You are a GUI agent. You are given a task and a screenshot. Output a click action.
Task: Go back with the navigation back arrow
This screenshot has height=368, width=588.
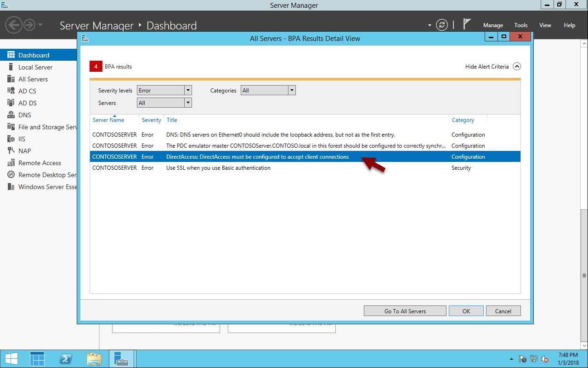pos(14,24)
